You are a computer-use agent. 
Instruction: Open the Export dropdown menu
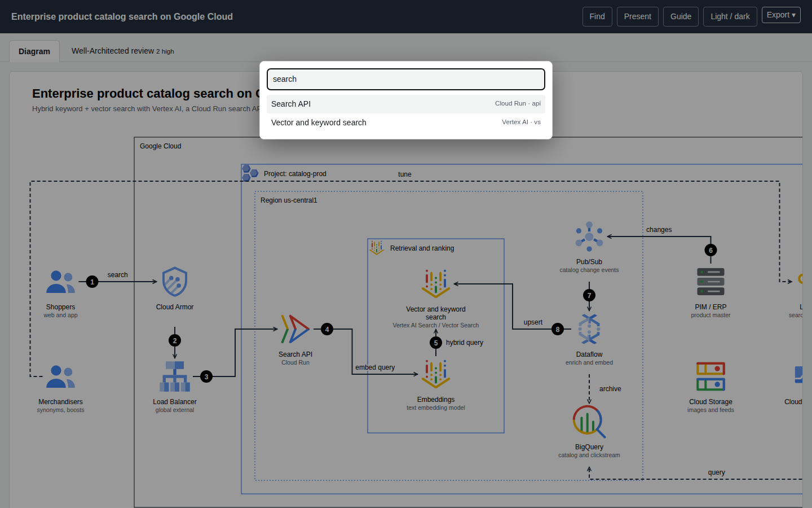pyautogui.click(x=781, y=15)
